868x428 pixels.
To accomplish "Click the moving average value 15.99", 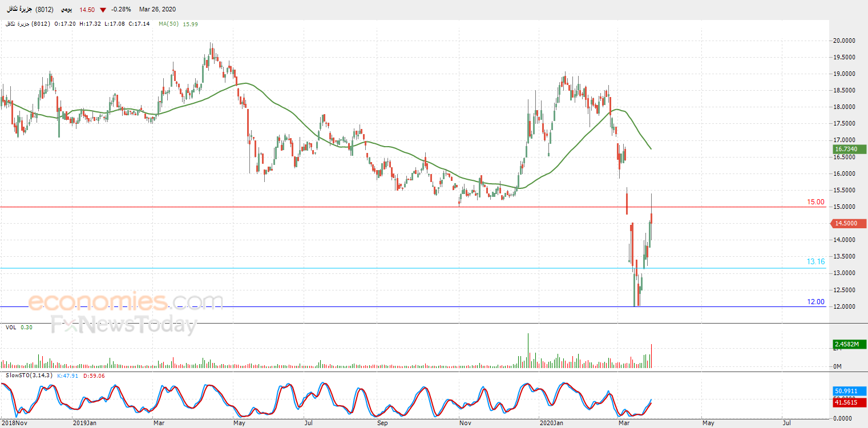I will 190,24.
